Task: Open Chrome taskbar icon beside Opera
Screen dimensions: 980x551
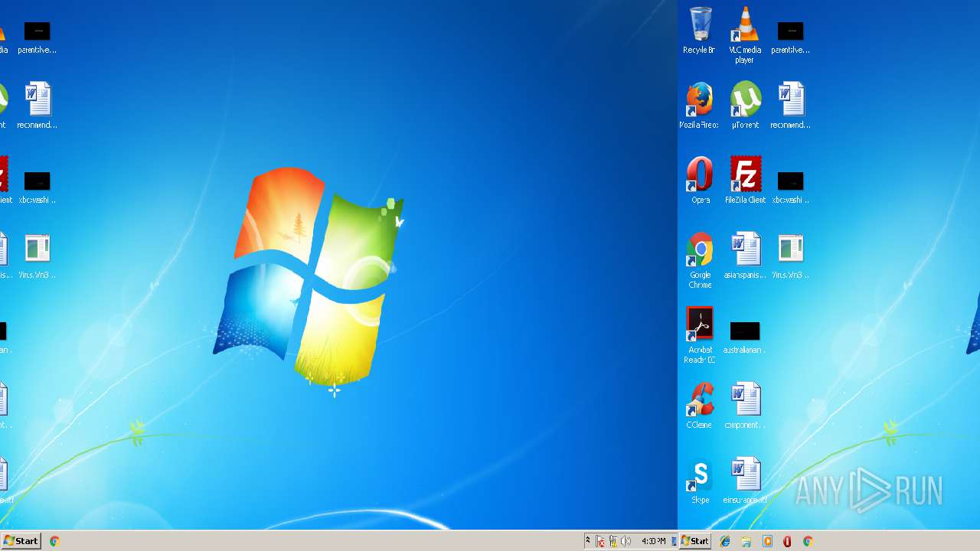Action: pyautogui.click(x=808, y=541)
